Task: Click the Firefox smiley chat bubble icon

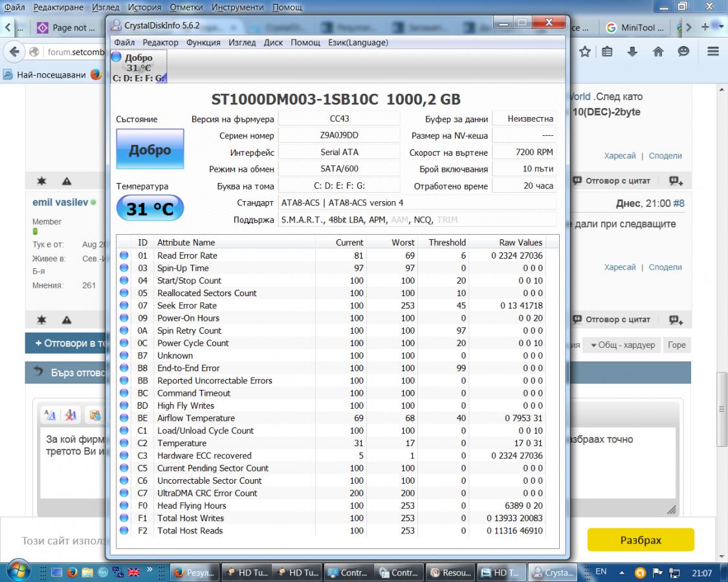Action: (x=683, y=52)
